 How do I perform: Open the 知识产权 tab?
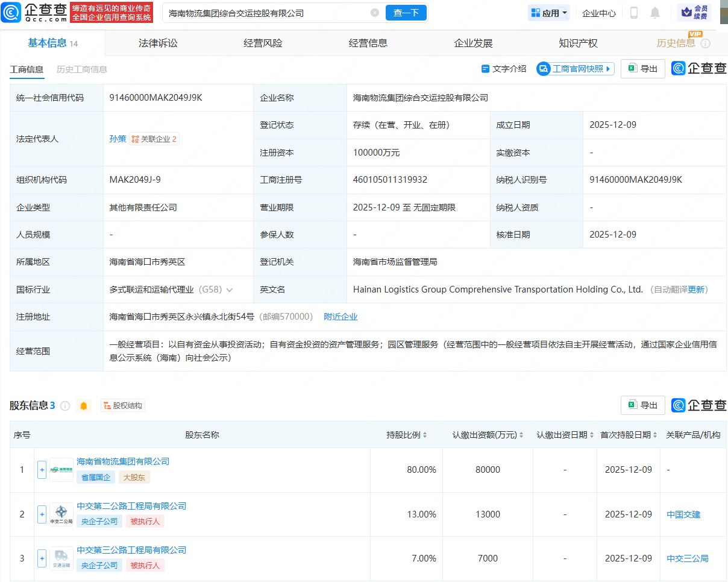click(578, 43)
